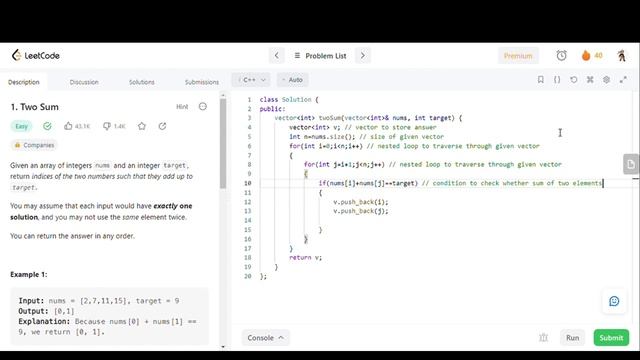
Task: Click the 'return v;' code line
Action: coord(305,258)
